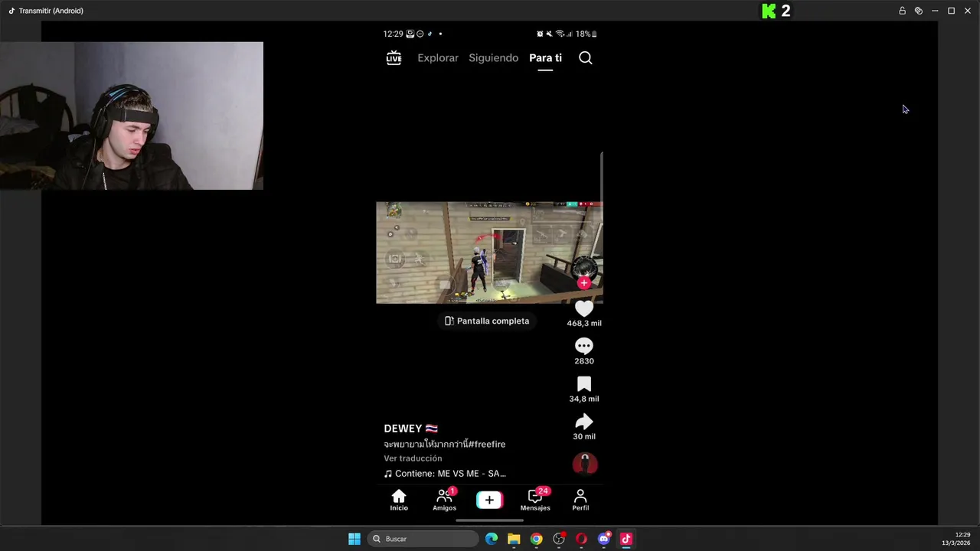Open Microsoft Edge from taskbar
The width and height of the screenshot is (980, 551).
click(x=492, y=539)
